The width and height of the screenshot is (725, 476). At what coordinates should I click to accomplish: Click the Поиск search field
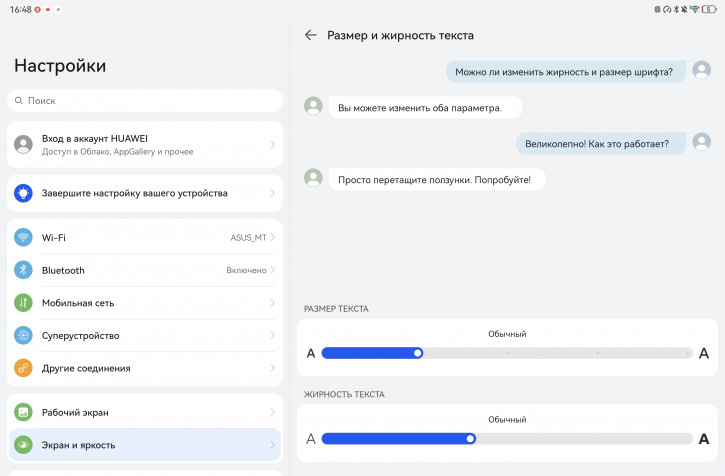(145, 100)
